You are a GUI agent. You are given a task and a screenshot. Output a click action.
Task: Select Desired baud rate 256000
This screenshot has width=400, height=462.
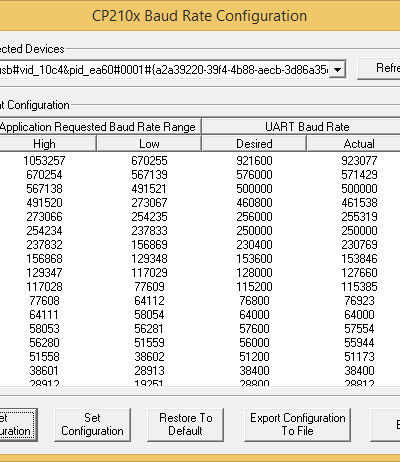pyautogui.click(x=254, y=217)
